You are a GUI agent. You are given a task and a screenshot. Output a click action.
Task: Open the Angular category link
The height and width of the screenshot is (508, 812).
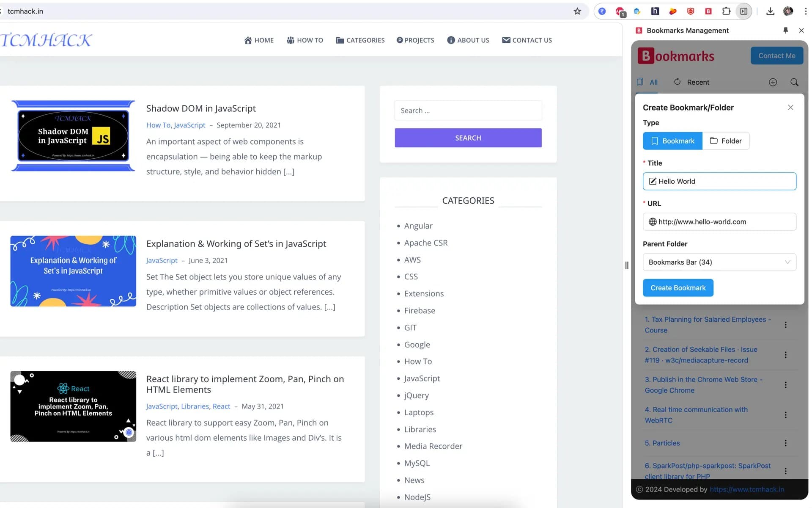click(418, 226)
